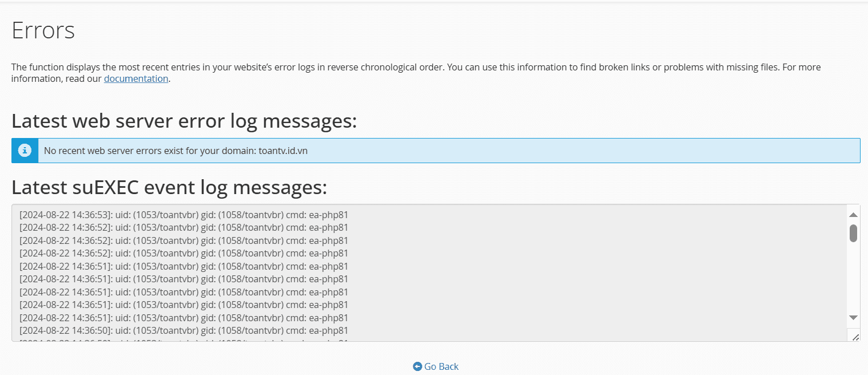Click the Latest suEXEC event log heading

pos(169,187)
